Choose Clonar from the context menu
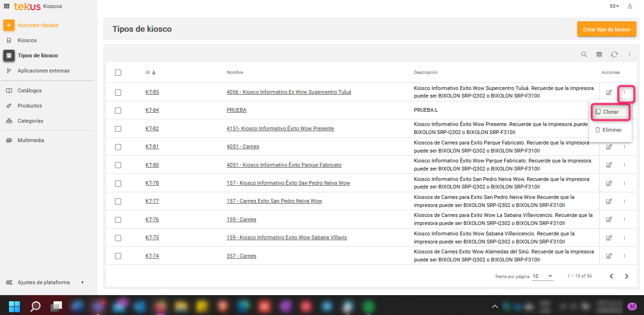The height and width of the screenshot is (315, 644). (610, 112)
